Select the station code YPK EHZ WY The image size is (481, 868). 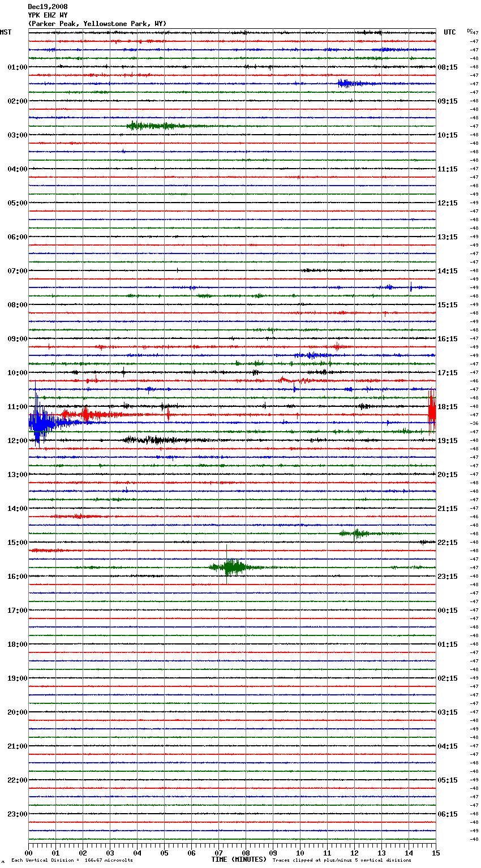click(48, 15)
